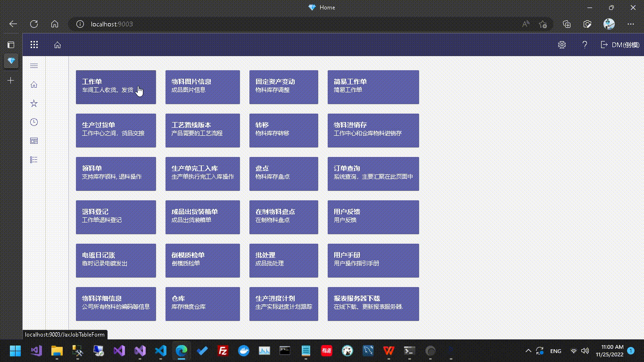Expand the system tray hidden icons chevron
This screenshot has height=362, width=644.
pyautogui.click(x=528, y=351)
